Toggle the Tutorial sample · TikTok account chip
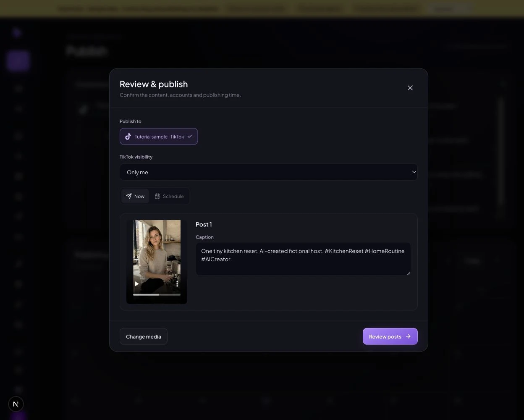The height and width of the screenshot is (420, 524). click(x=159, y=136)
